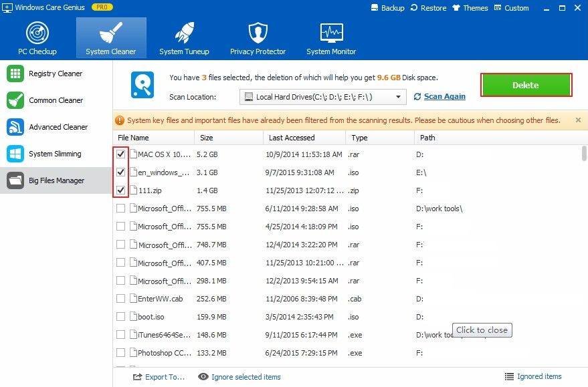588x387 pixels.
Task: Uncheck the 111.zip checkbox
Action: [121, 190]
